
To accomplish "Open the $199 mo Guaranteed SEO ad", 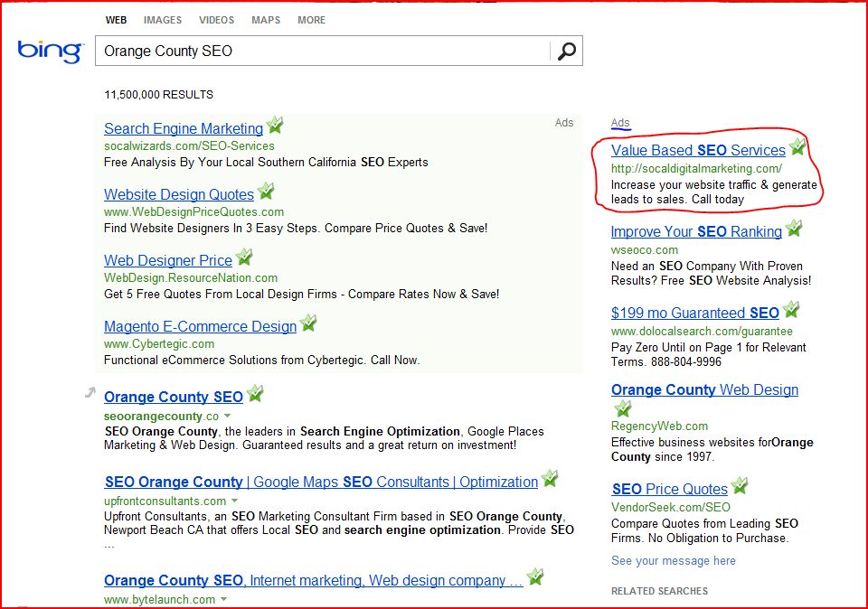I will (x=694, y=313).
